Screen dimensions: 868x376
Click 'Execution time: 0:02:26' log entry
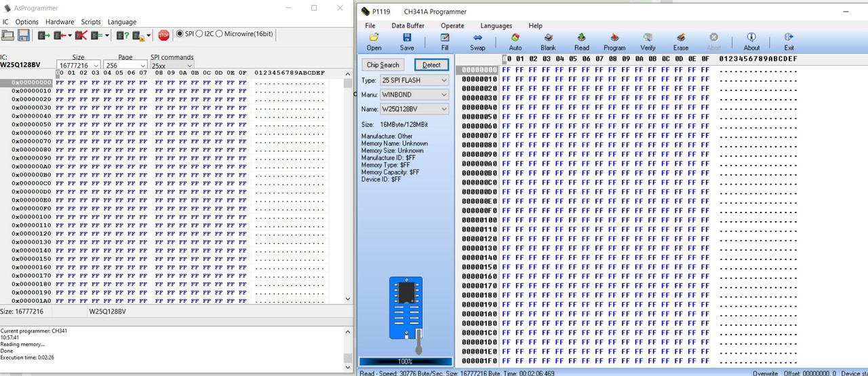pyautogui.click(x=27, y=357)
